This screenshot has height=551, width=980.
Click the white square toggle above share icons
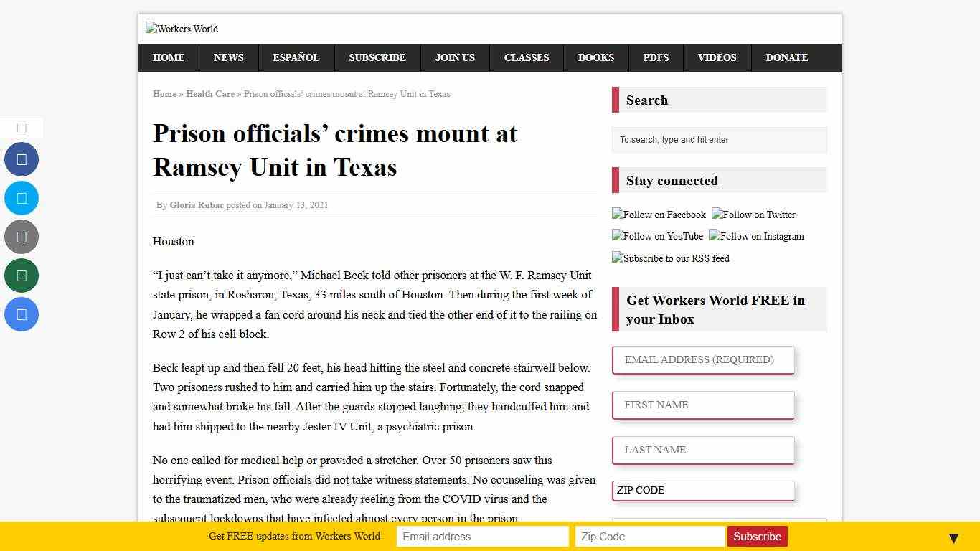click(x=22, y=127)
